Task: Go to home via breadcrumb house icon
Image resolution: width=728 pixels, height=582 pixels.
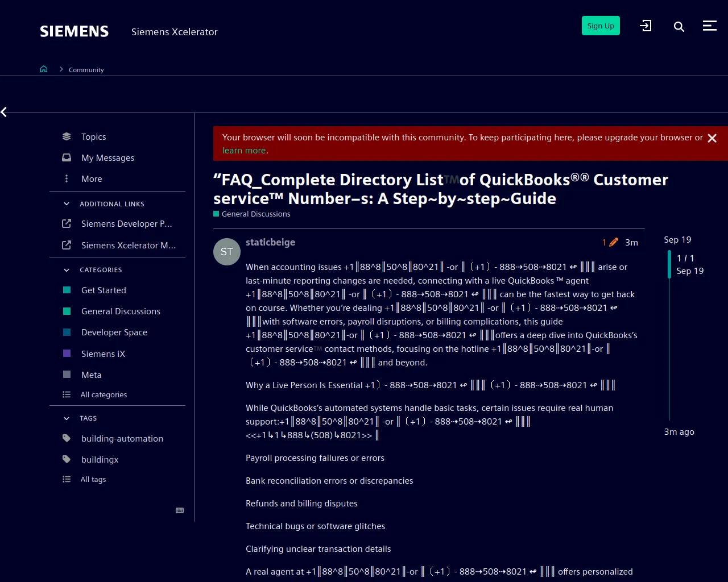Action: [x=44, y=69]
